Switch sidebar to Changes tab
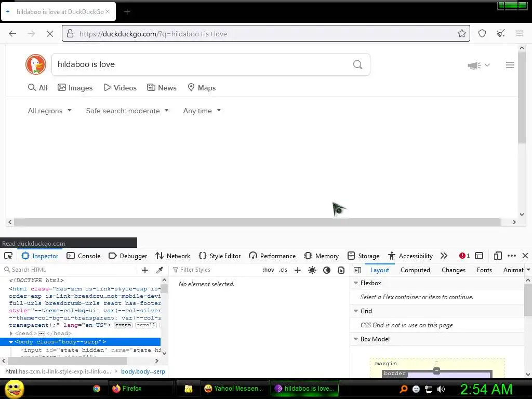The width and height of the screenshot is (532, 399). 453,270
